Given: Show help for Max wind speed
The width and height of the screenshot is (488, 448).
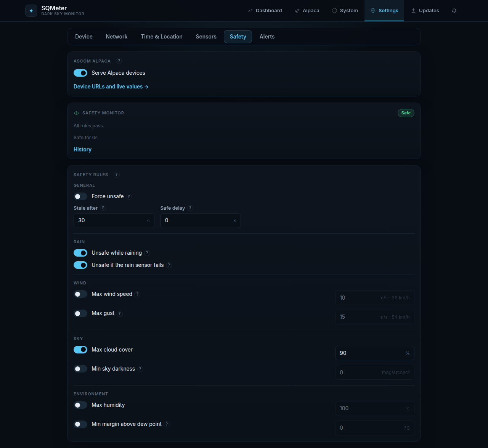Looking at the screenshot, I should click(138, 294).
